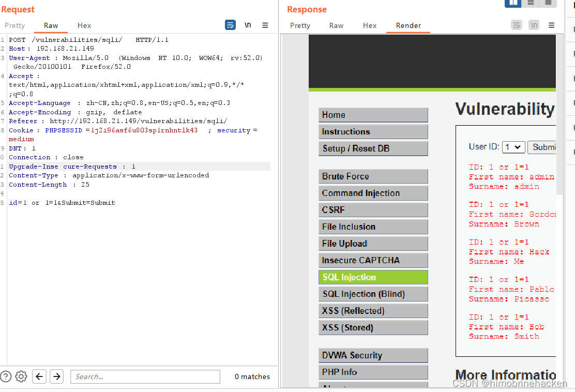Open Response panel hamburger menu
The height and width of the screenshot is (392, 575).
(x=551, y=25)
